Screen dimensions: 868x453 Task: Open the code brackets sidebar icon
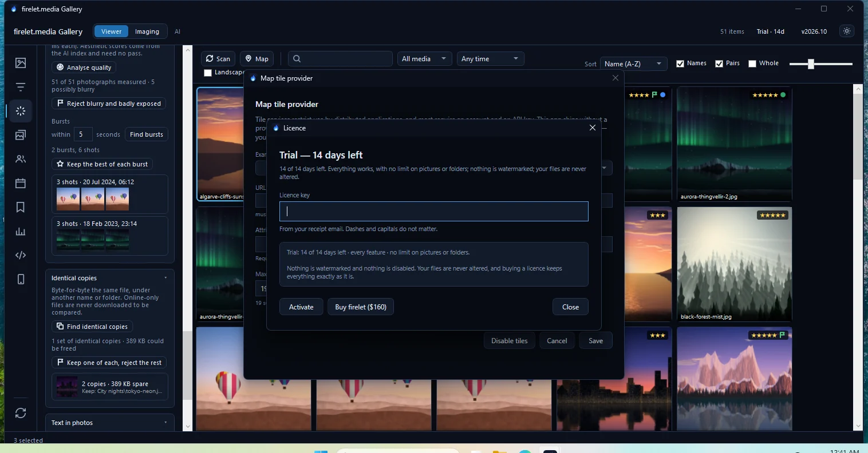coord(21,255)
